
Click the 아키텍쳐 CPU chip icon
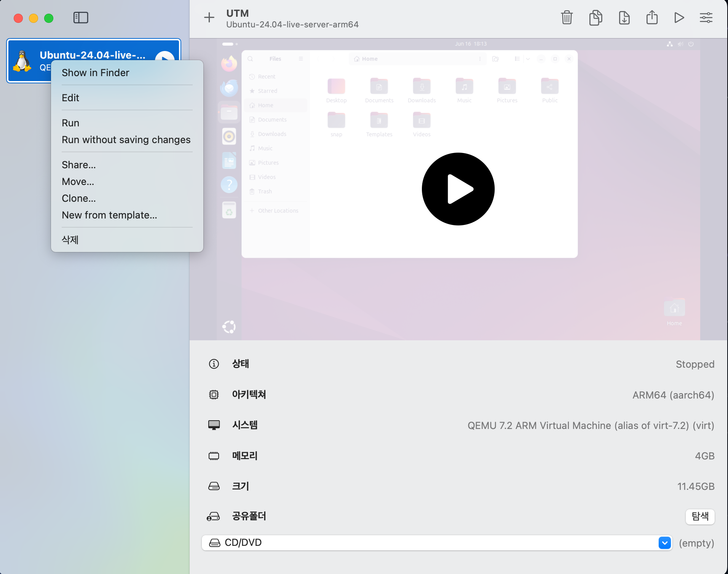click(214, 395)
